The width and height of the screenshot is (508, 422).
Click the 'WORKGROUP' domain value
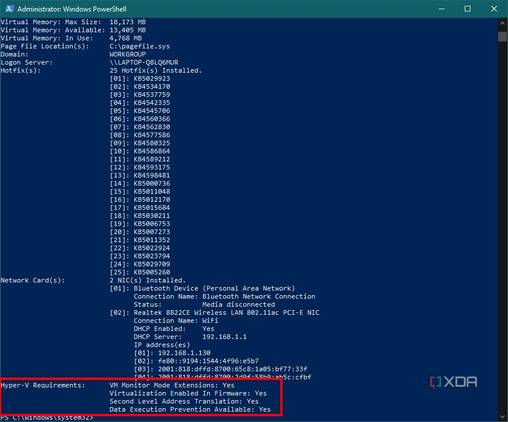128,54
